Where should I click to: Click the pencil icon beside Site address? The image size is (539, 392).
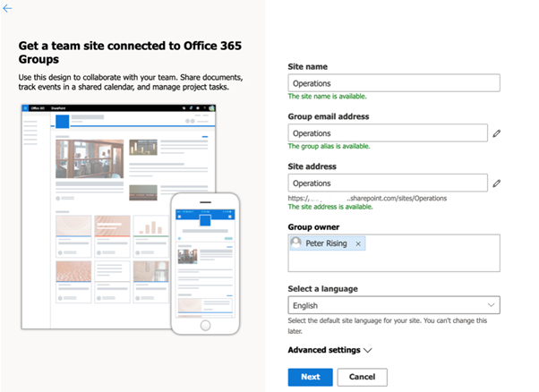point(496,183)
